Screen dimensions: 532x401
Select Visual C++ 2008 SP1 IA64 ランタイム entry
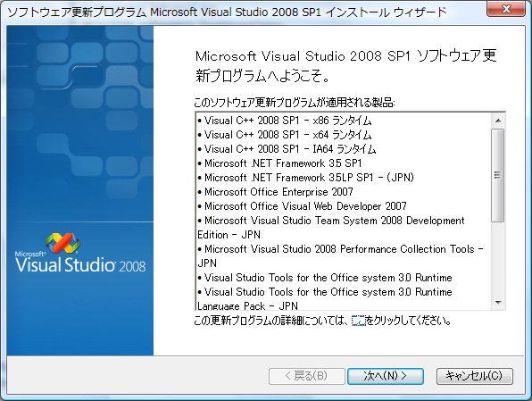pos(287,149)
